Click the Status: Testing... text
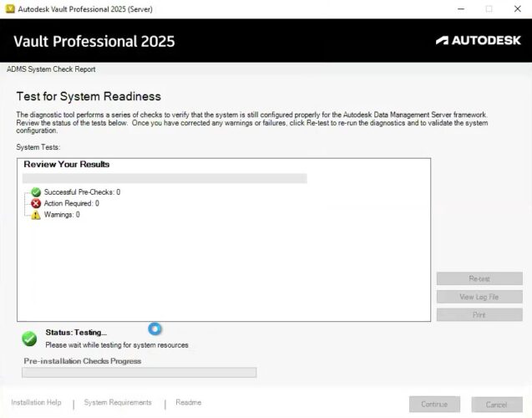 click(76, 333)
